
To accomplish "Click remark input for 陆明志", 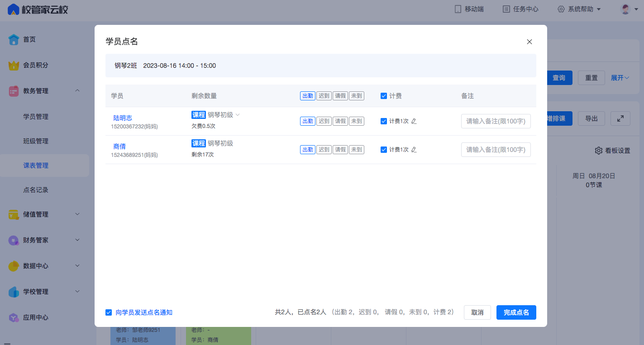I will 496,121.
